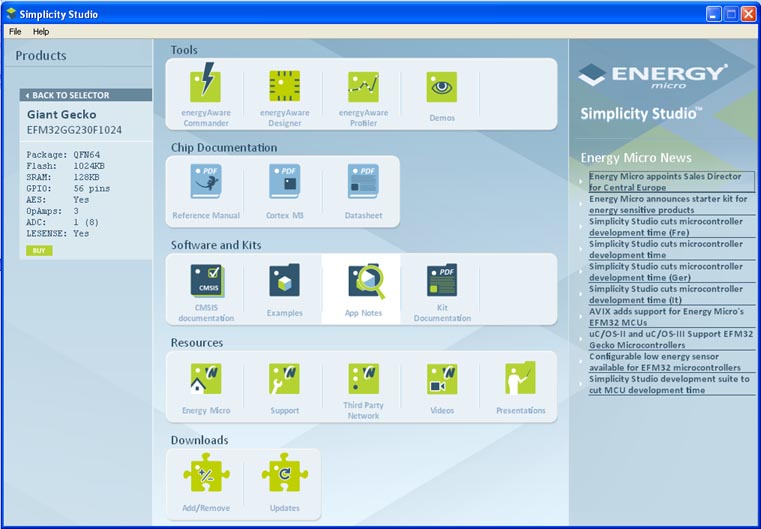This screenshot has height=529, width=761.
Task: View the Datasheet PDF
Action: point(363,192)
